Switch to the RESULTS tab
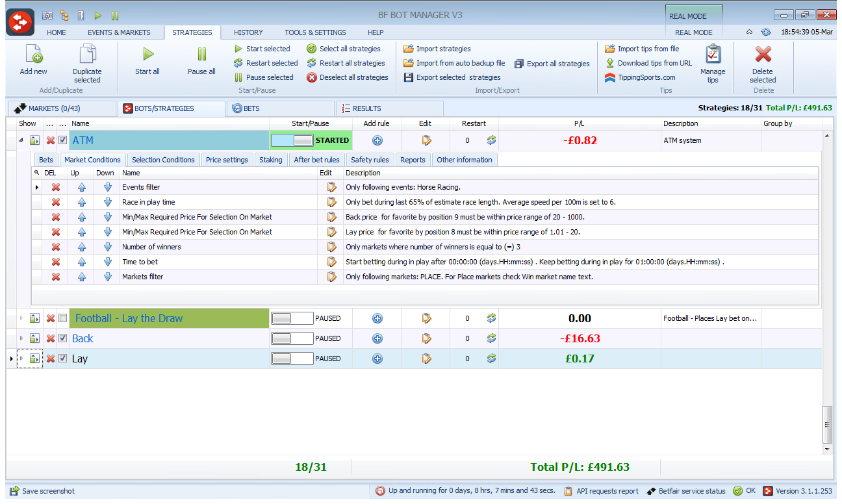This screenshot has height=504, width=842. [x=390, y=108]
